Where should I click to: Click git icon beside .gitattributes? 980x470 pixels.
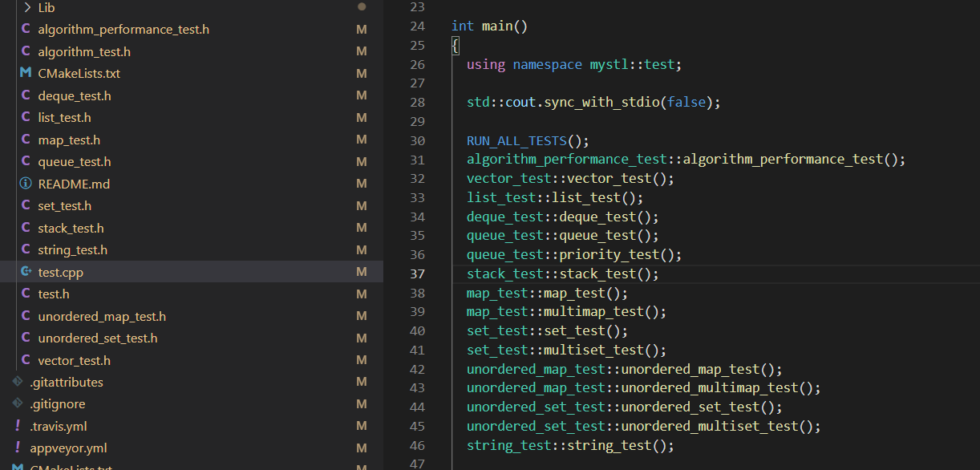tap(18, 383)
